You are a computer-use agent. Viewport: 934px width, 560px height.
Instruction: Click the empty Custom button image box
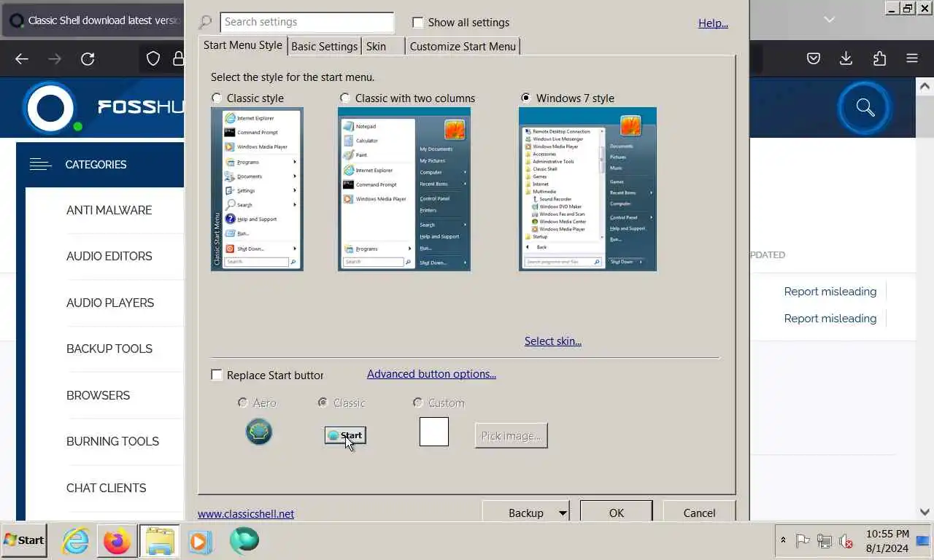[434, 432]
